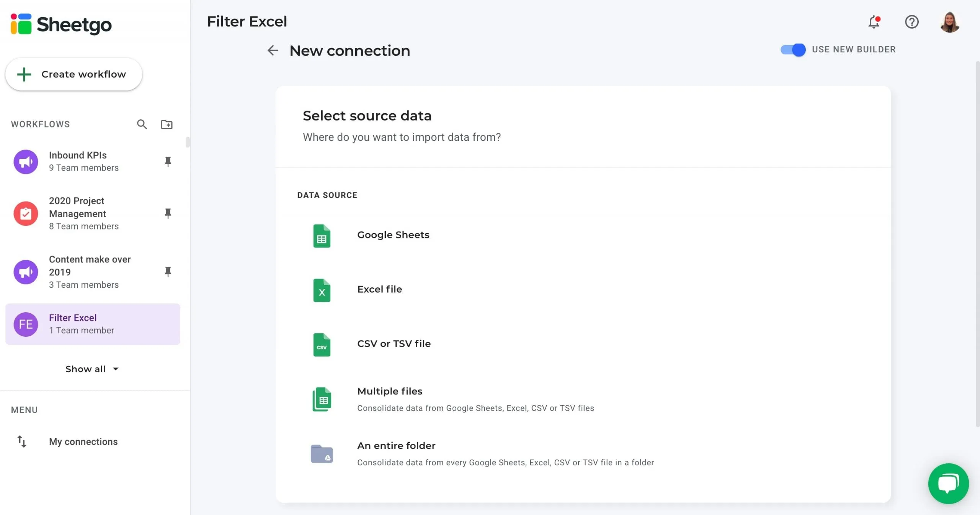The width and height of the screenshot is (980, 515).
Task: Open the help question mark icon
Action: click(x=912, y=22)
